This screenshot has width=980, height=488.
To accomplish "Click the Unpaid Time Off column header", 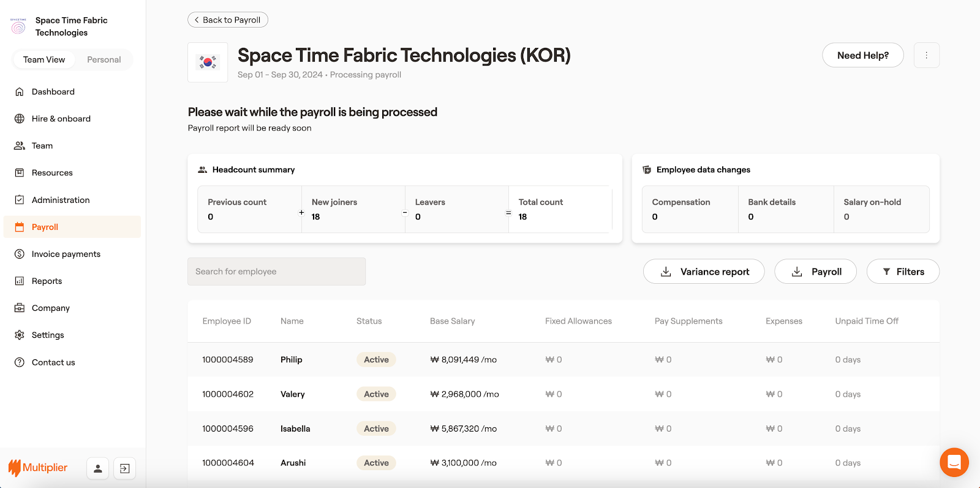I will tap(867, 321).
